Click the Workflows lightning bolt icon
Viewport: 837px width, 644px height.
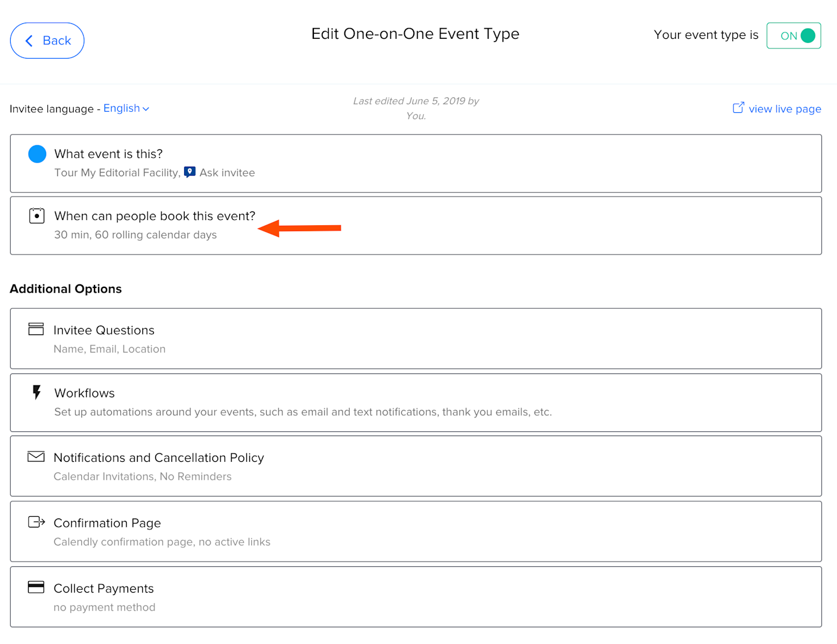tap(36, 392)
